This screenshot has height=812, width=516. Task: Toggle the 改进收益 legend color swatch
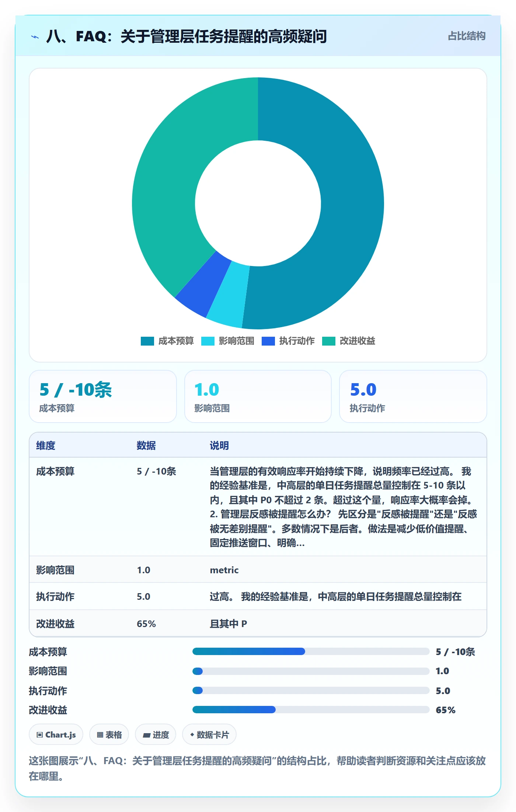point(329,341)
